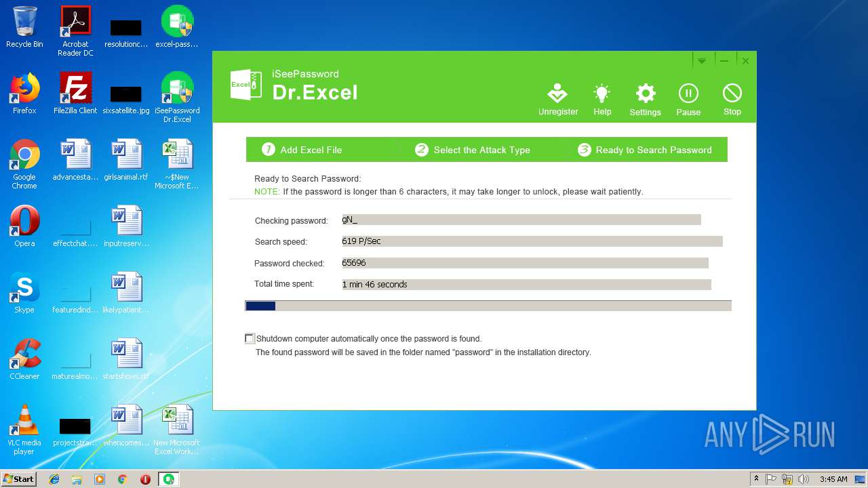Open the Recycle Bin desktop icon
Image resolution: width=868 pixels, height=488 pixels.
pyautogui.click(x=24, y=27)
